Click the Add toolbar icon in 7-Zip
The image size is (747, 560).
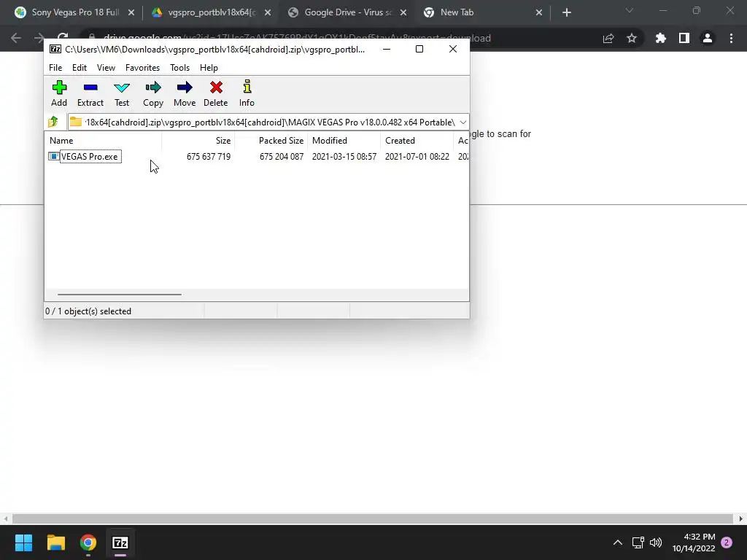click(x=59, y=87)
